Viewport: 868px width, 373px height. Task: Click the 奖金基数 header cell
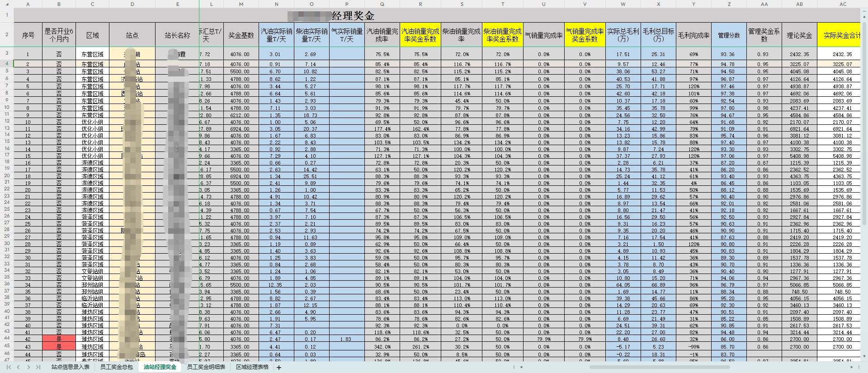point(241,35)
